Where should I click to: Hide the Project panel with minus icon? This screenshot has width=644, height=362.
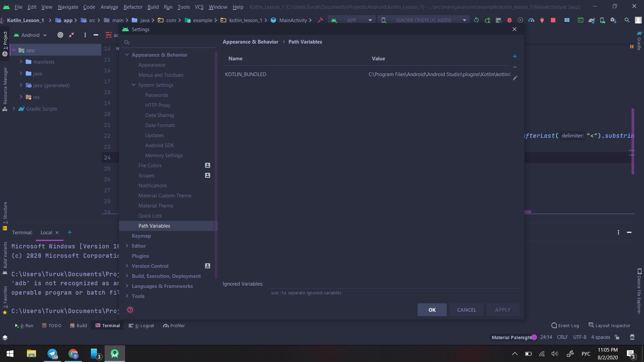click(x=96, y=35)
